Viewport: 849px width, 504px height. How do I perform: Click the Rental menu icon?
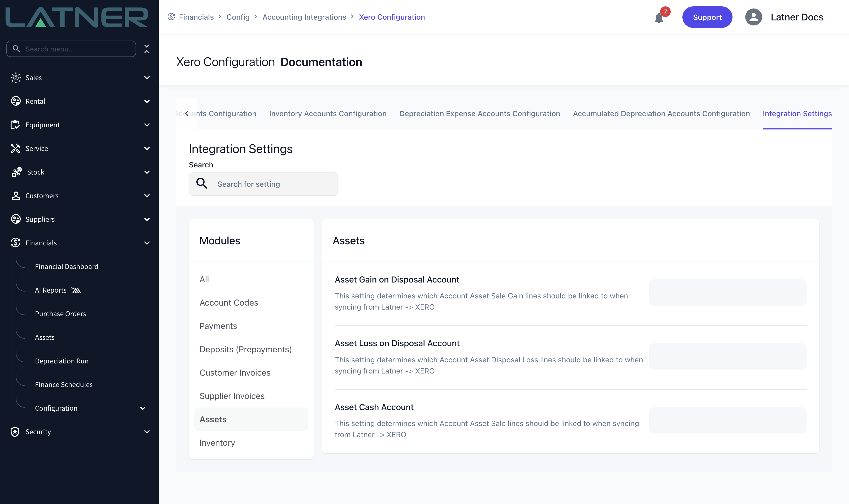[x=16, y=101]
